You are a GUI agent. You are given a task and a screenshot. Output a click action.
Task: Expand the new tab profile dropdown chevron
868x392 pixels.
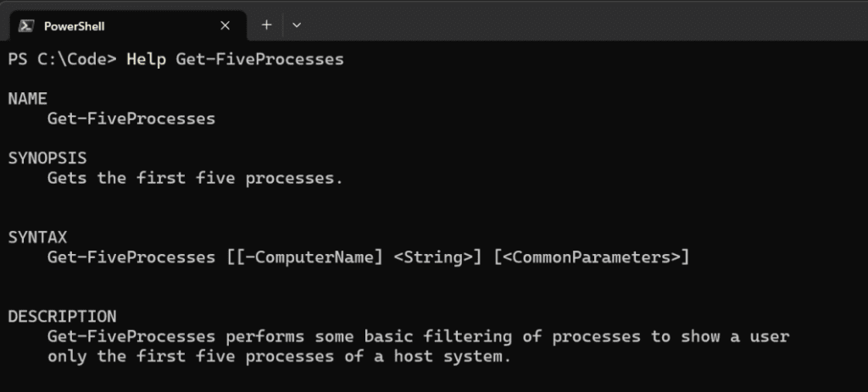pos(297,25)
